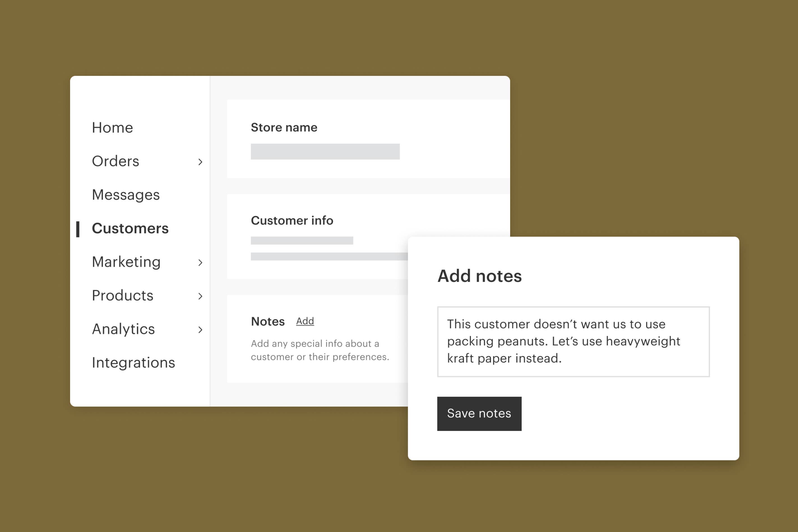Open the Marketing section
798x532 pixels.
click(126, 262)
